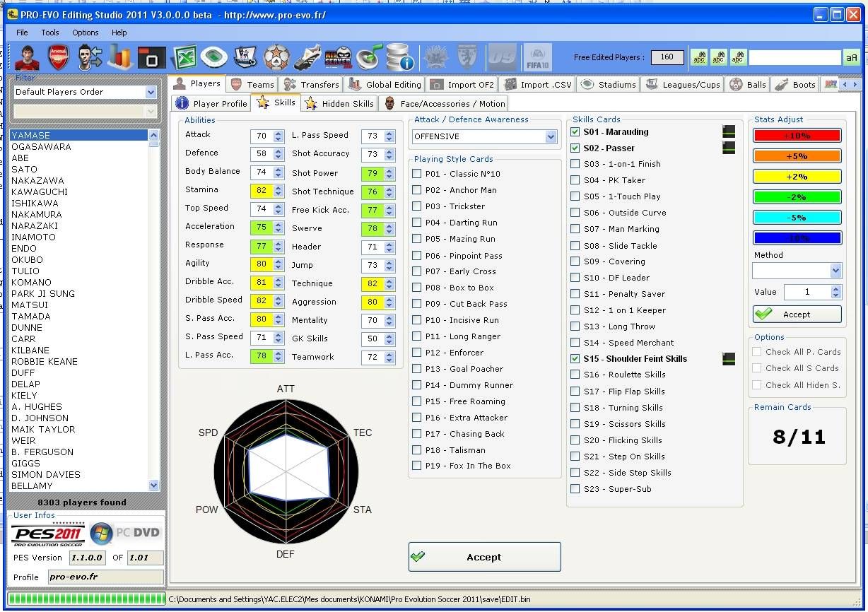Switch to the Hidden Skills tab
Viewport: 868px width, 612px height.
point(339,103)
